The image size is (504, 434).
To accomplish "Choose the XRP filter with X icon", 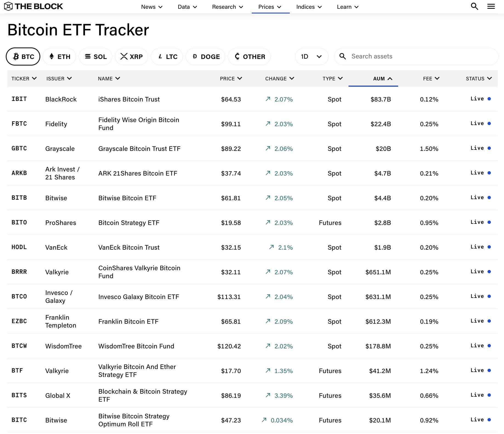I will pos(131,57).
